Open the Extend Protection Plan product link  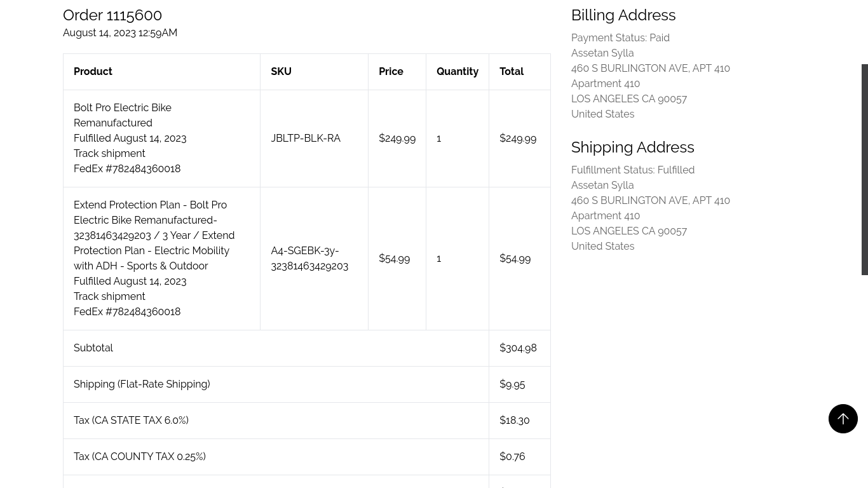tap(154, 235)
